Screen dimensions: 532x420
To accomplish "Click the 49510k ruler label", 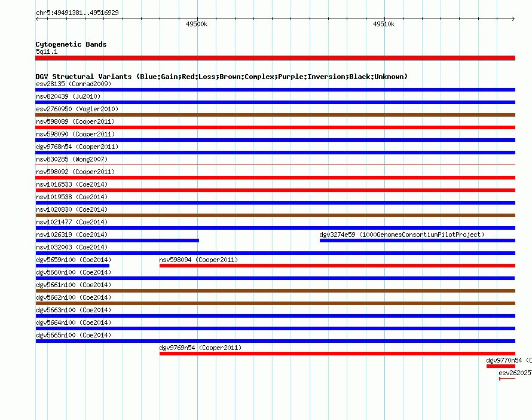I will click(x=384, y=24).
